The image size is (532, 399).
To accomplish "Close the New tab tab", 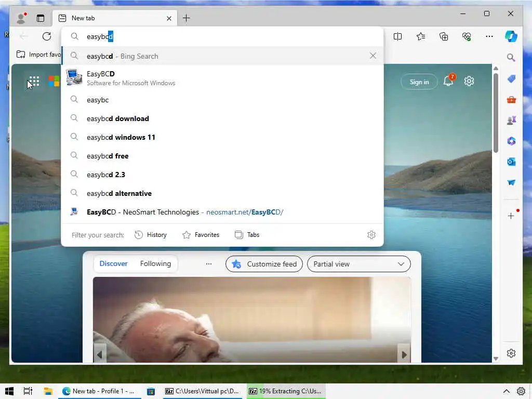I will tap(169, 18).
